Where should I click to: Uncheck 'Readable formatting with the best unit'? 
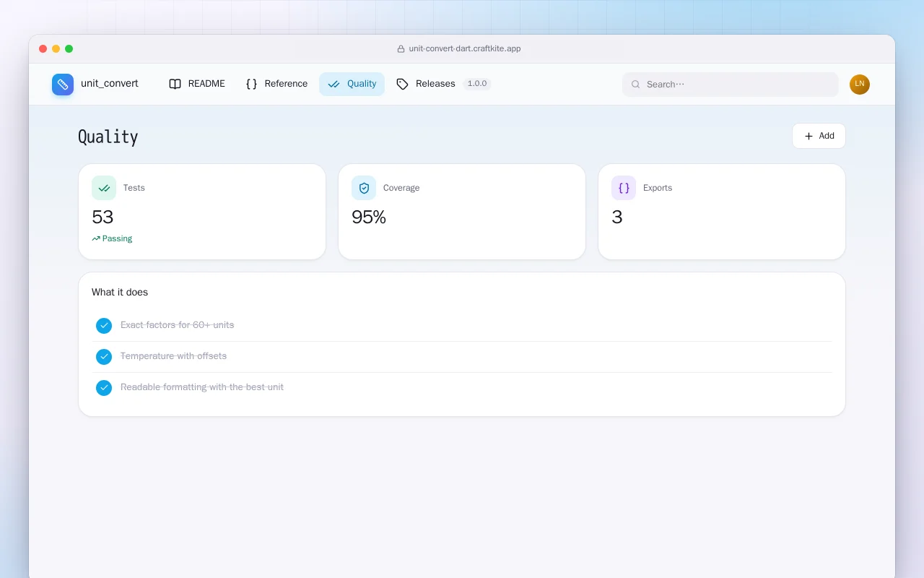pyautogui.click(x=104, y=388)
